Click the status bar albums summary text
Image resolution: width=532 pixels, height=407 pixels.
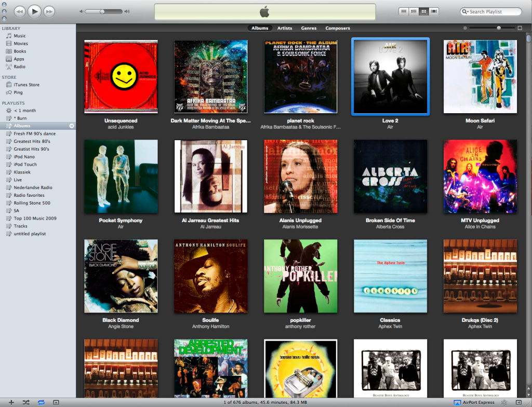(265, 402)
